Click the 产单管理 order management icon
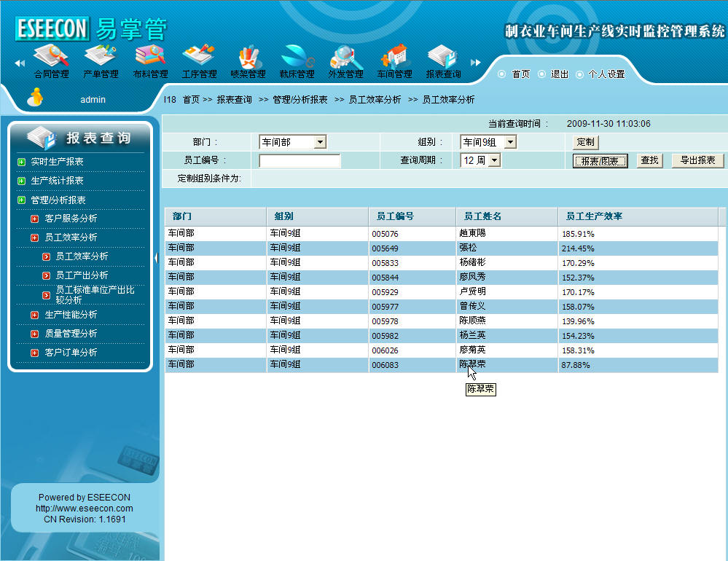 pos(101,57)
